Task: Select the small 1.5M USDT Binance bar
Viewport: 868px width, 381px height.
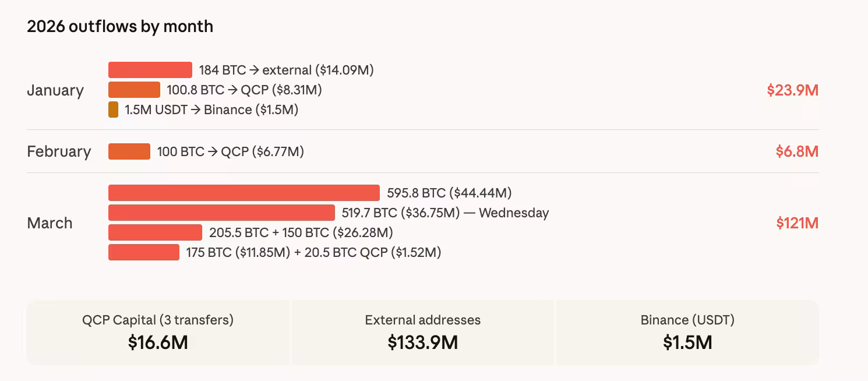Action: point(114,110)
